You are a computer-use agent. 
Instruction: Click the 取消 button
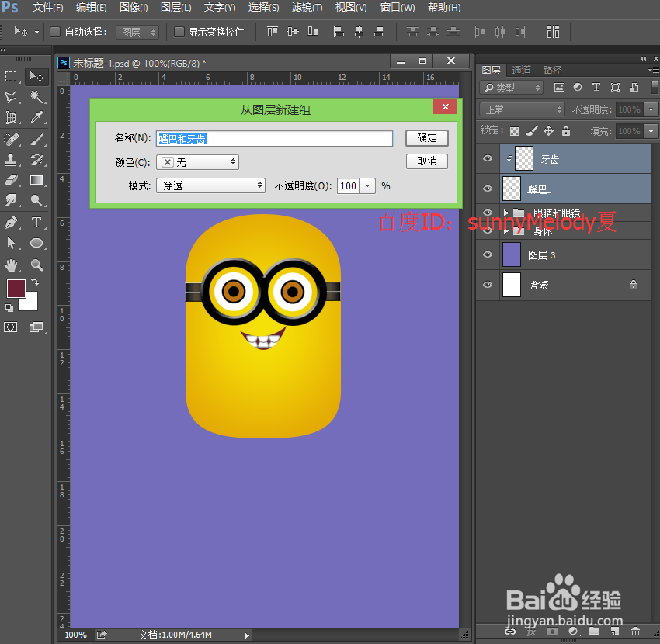point(427,161)
